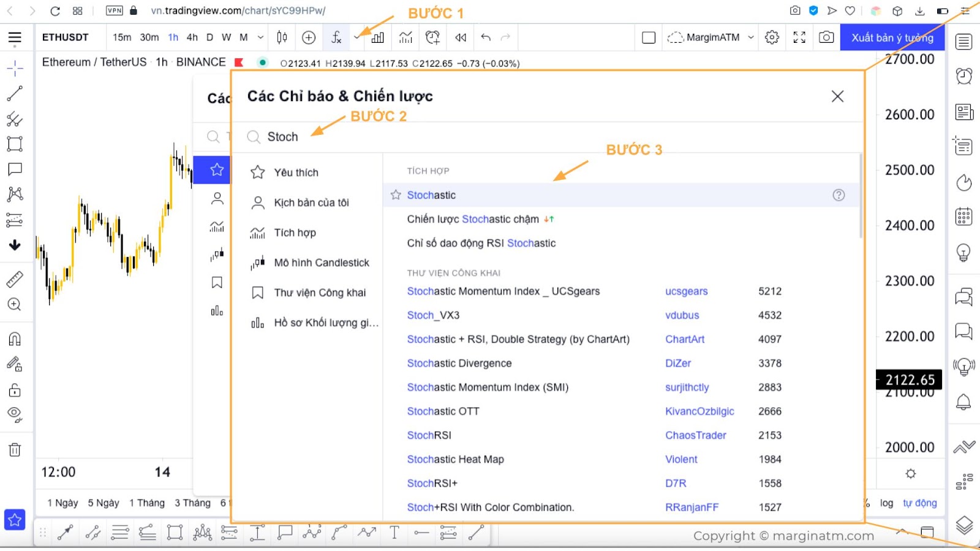This screenshot has height=551, width=980.
Task: Switch to 30m timeframe
Action: coord(149,37)
